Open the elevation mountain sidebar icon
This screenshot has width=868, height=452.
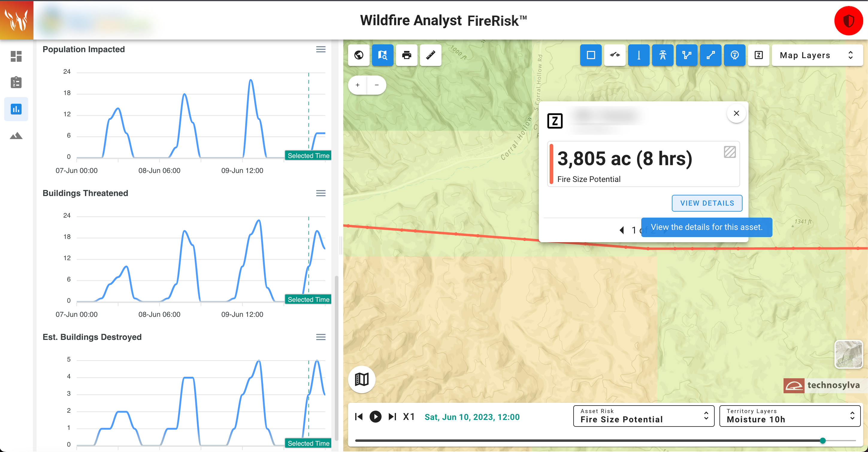pyautogui.click(x=16, y=135)
